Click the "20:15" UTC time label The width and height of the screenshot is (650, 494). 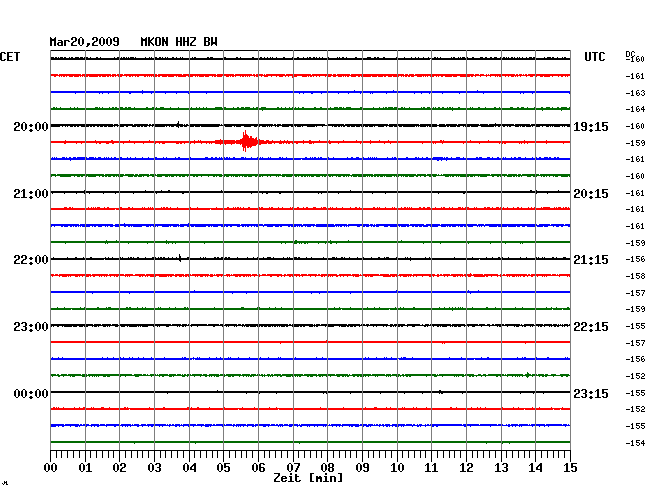(591, 194)
